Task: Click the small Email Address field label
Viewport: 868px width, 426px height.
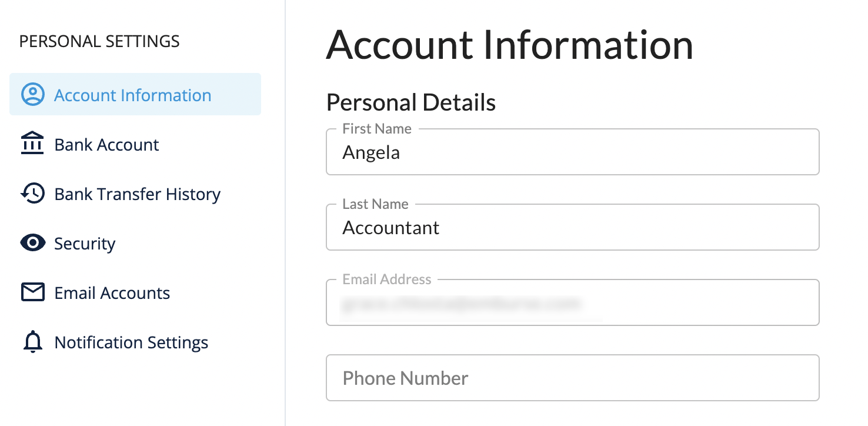Action: click(386, 279)
